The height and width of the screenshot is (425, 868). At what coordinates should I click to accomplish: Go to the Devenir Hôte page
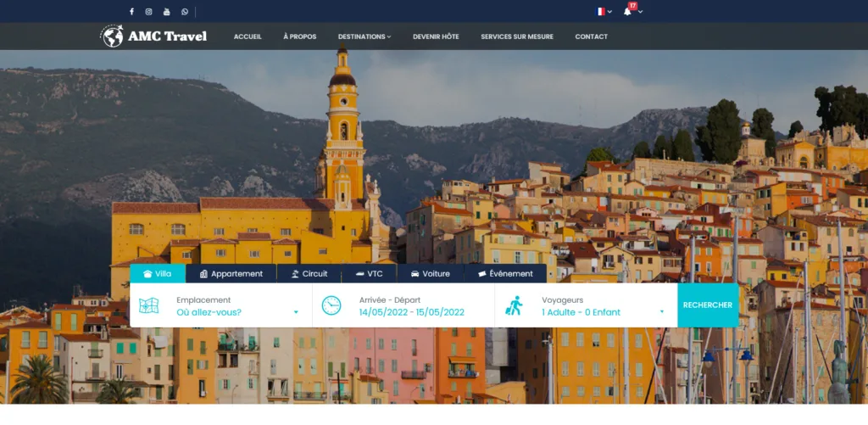click(x=436, y=36)
